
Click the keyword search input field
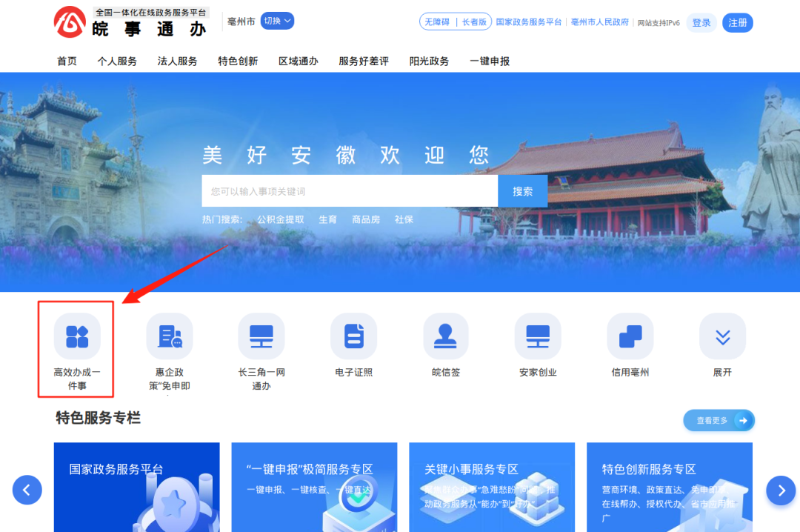pos(348,190)
